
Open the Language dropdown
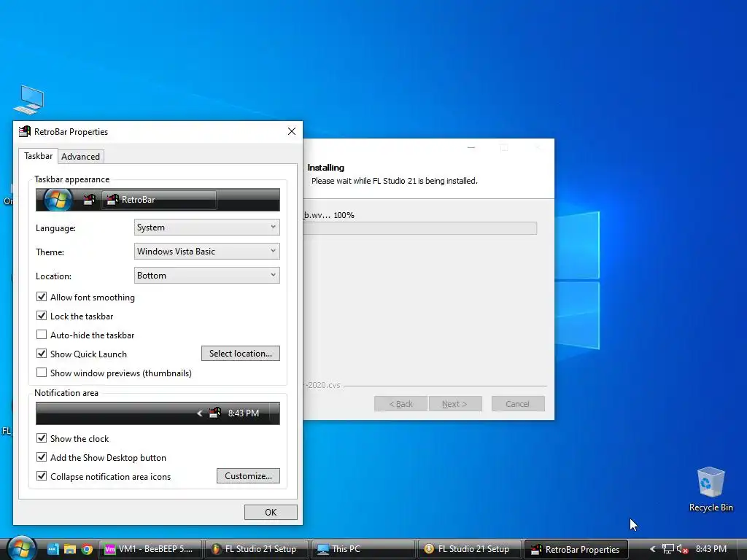tap(206, 227)
